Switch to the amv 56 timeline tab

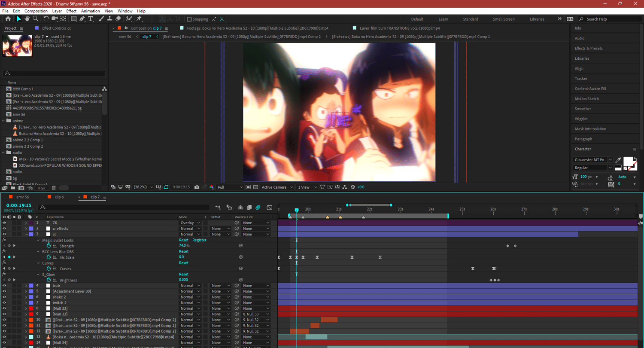[23, 197]
